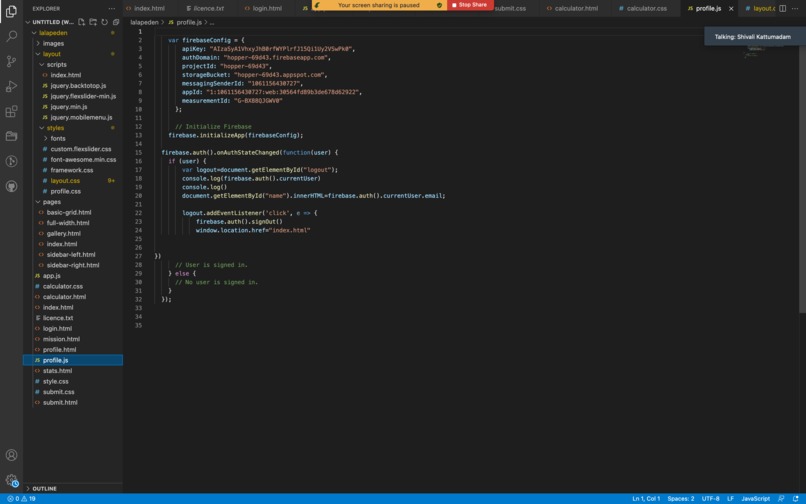This screenshot has width=806, height=504.
Task: Open the Search view in activity bar
Action: click(x=11, y=36)
